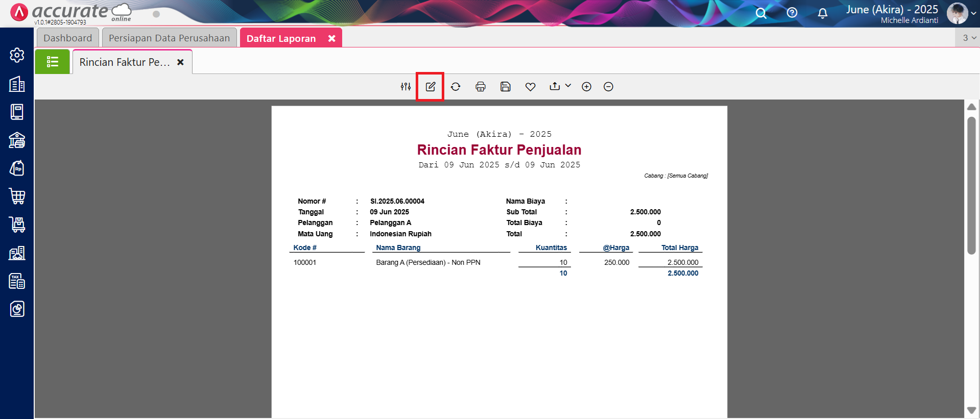Open the Reports pie chart icon
The height and width of the screenshot is (419, 980).
click(x=17, y=309)
